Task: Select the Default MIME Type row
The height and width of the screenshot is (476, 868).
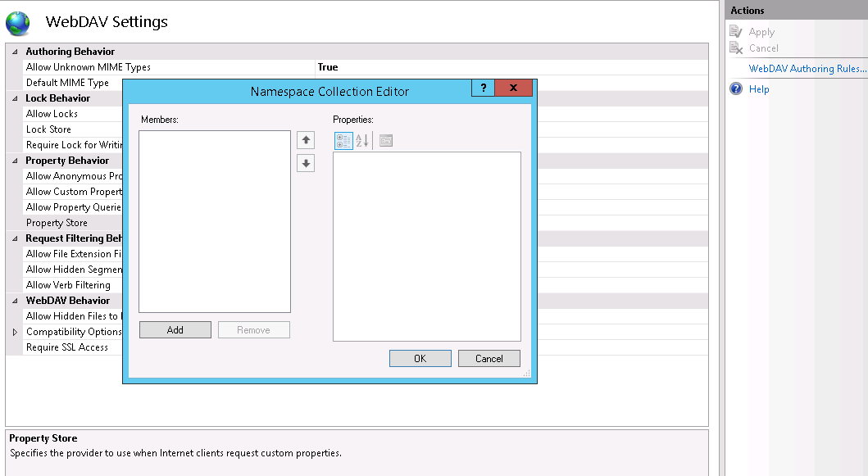Action: coord(72,83)
